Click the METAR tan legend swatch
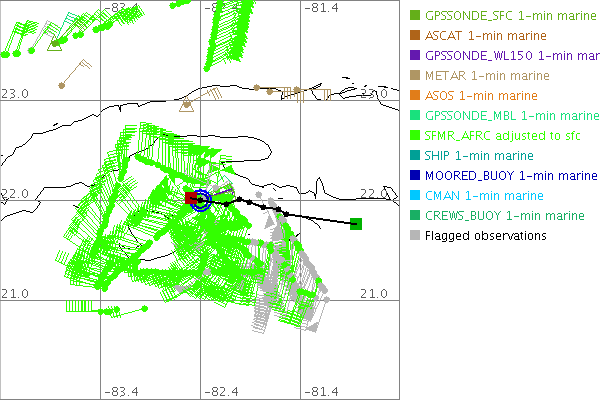 (415, 76)
